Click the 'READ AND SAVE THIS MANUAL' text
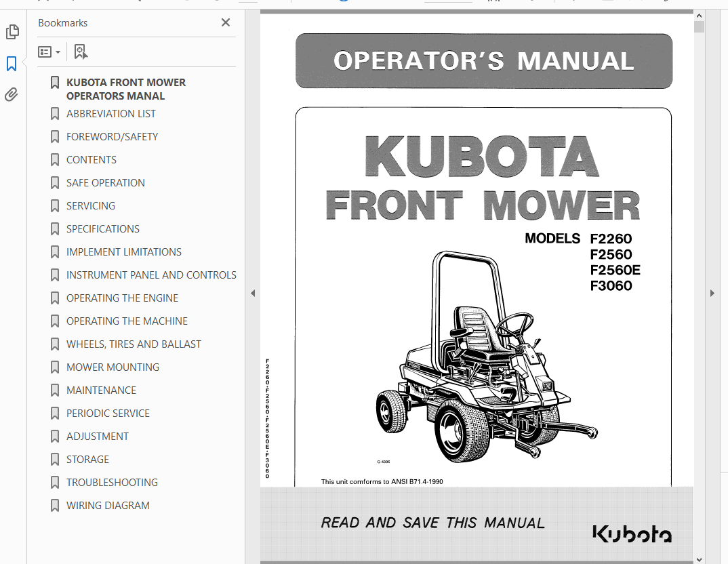The image size is (728, 564). tap(432, 523)
